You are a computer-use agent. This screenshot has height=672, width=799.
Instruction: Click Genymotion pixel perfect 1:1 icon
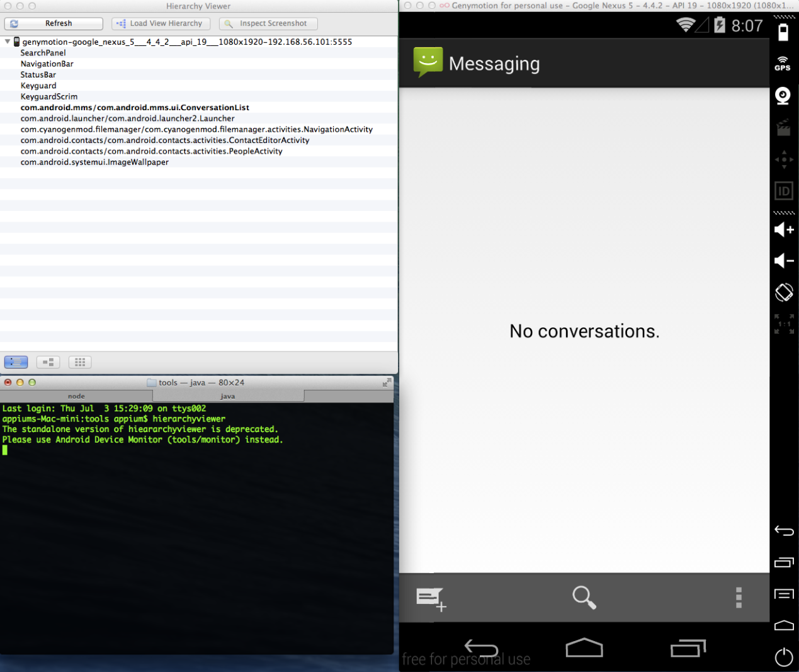point(784,324)
